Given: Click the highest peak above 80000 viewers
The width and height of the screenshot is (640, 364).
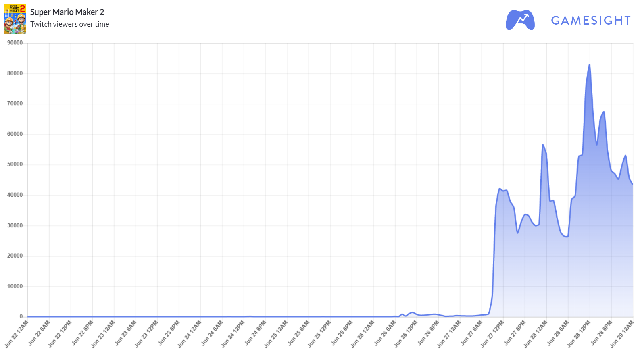Looking at the screenshot, I should point(590,65).
